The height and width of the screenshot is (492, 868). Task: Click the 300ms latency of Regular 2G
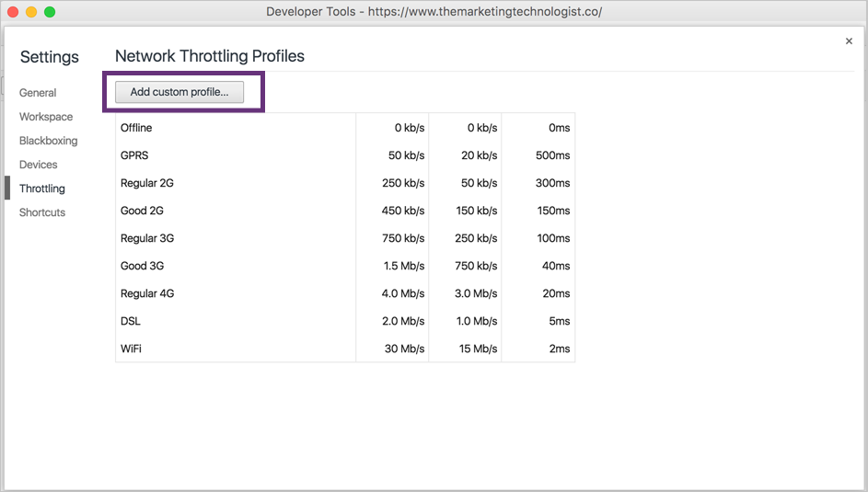552,183
